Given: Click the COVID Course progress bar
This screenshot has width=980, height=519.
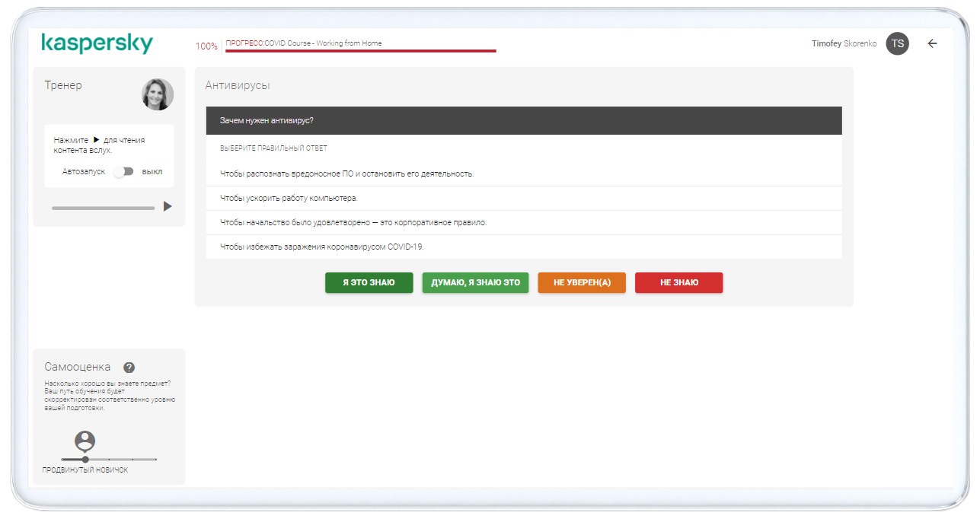Looking at the screenshot, I should point(360,51).
